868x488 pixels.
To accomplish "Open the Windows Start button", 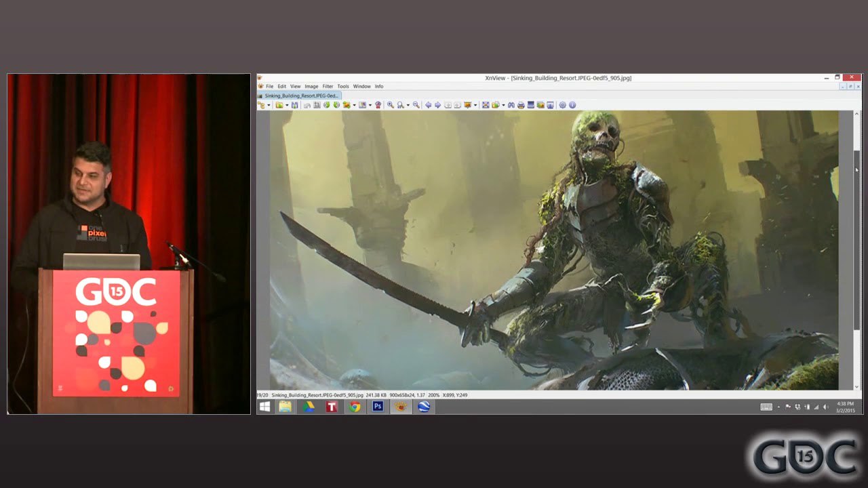I will [264, 407].
